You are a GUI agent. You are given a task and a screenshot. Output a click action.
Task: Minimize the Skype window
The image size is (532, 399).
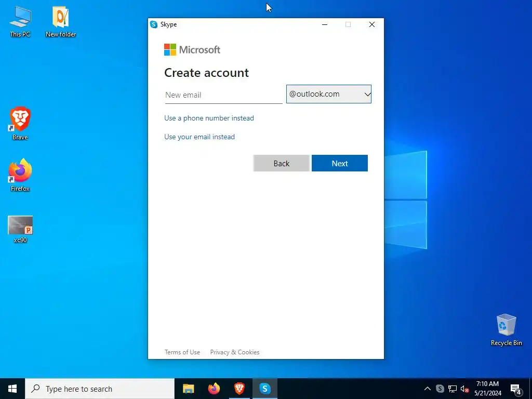tap(325, 24)
